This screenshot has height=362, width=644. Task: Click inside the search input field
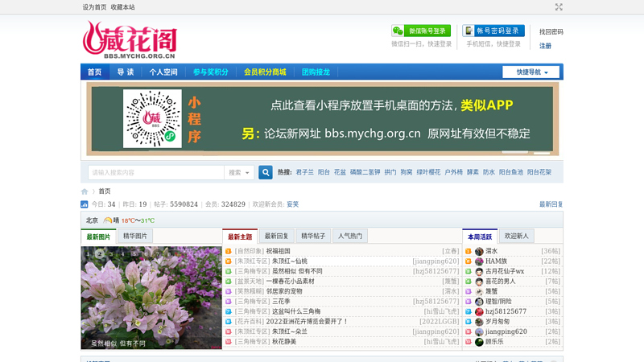[156, 173]
